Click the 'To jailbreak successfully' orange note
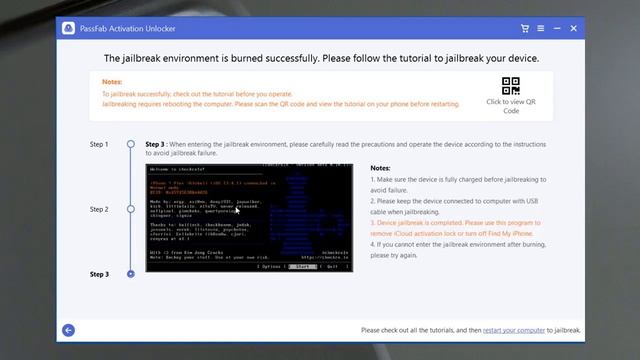640x360 pixels. [197, 94]
